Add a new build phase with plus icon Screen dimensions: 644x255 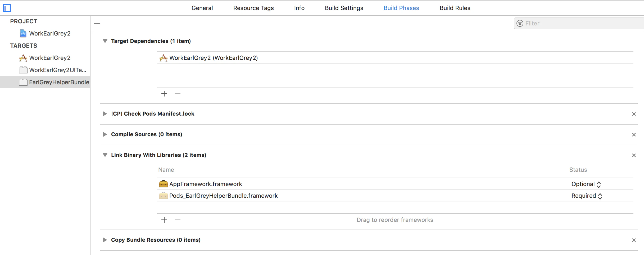point(97,24)
